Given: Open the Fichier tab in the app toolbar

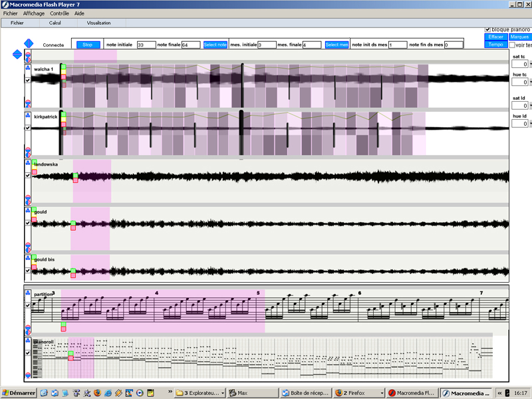Looking at the screenshot, I should (17, 23).
